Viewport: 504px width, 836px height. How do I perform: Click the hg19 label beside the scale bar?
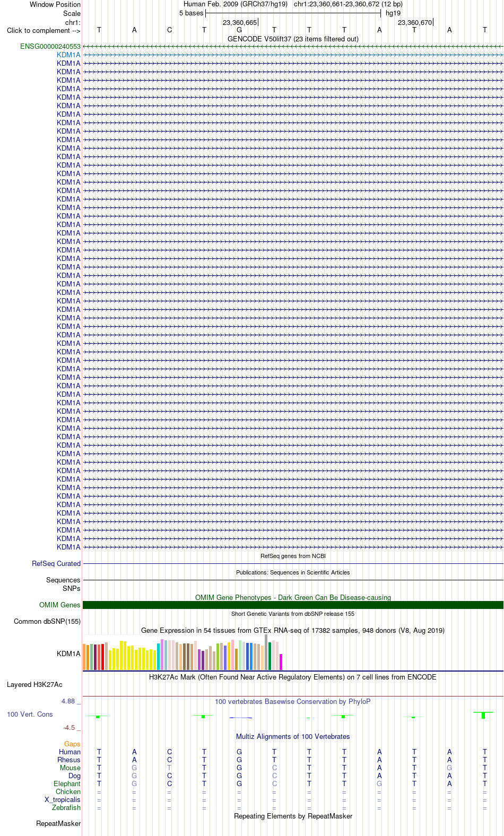393,13
